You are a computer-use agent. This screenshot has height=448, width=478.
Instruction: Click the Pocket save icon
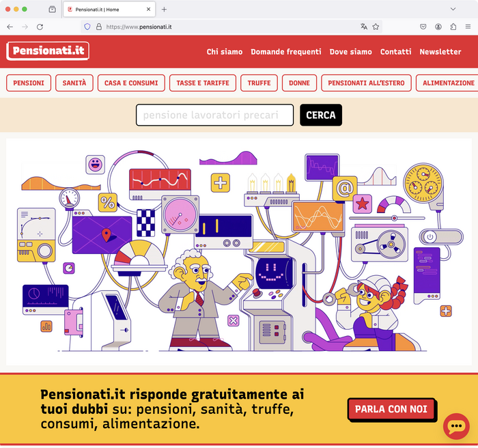point(423,27)
